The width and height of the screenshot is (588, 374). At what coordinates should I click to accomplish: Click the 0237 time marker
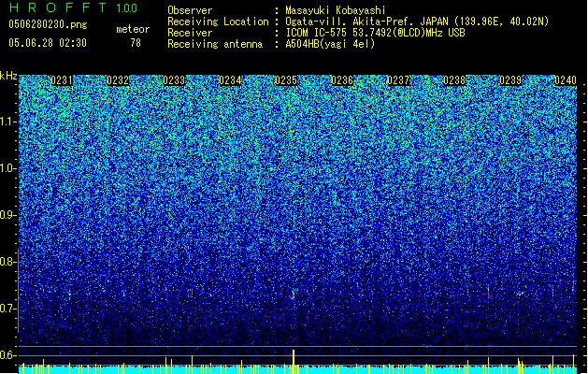[x=398, y=80]
